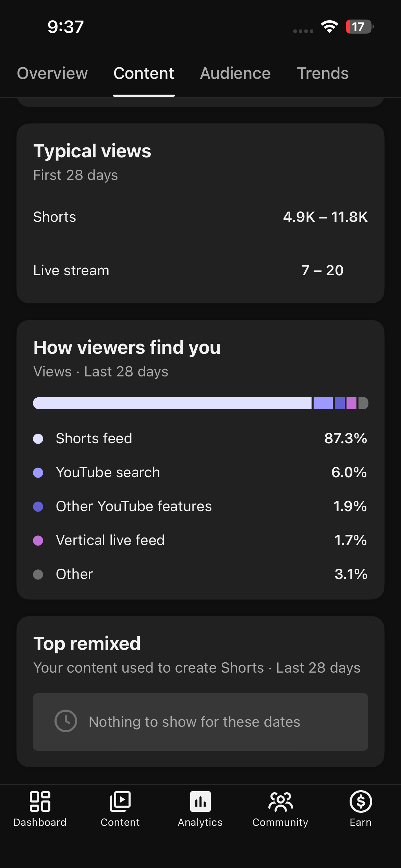401x868 pixels.
Task: Open the Community people icon
Action: (280, 801)
